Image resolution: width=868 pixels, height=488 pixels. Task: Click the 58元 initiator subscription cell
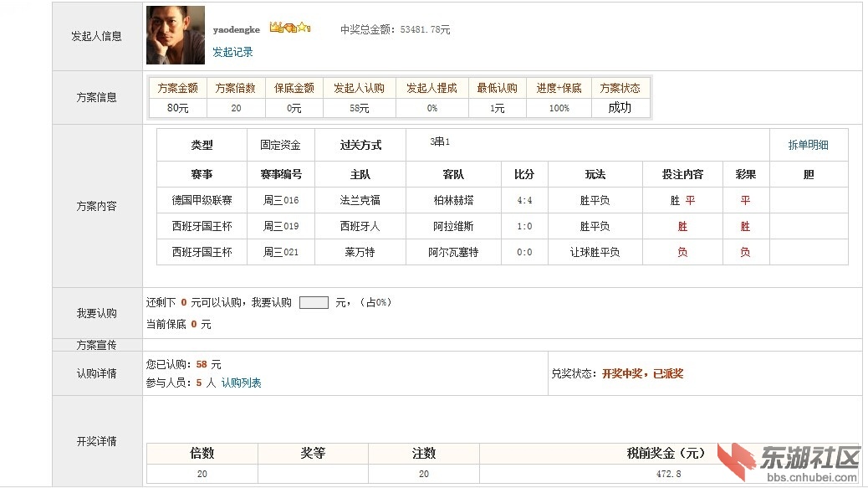pos(360,108)
